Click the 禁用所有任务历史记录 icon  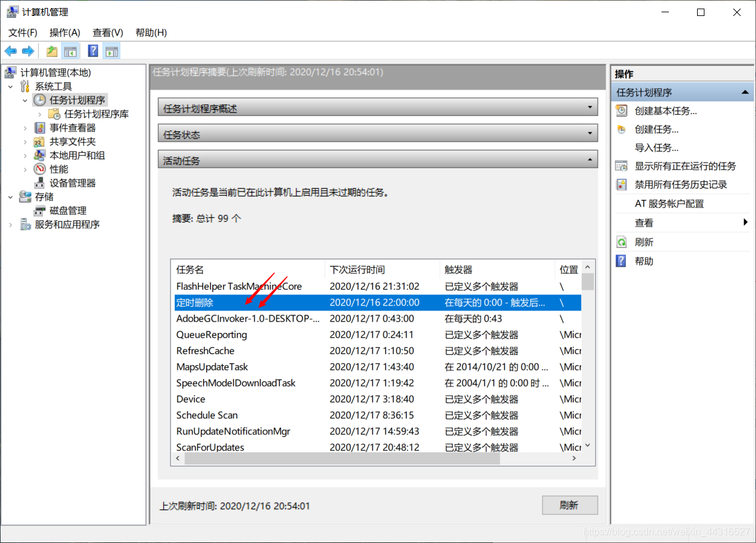pos(622,185)
